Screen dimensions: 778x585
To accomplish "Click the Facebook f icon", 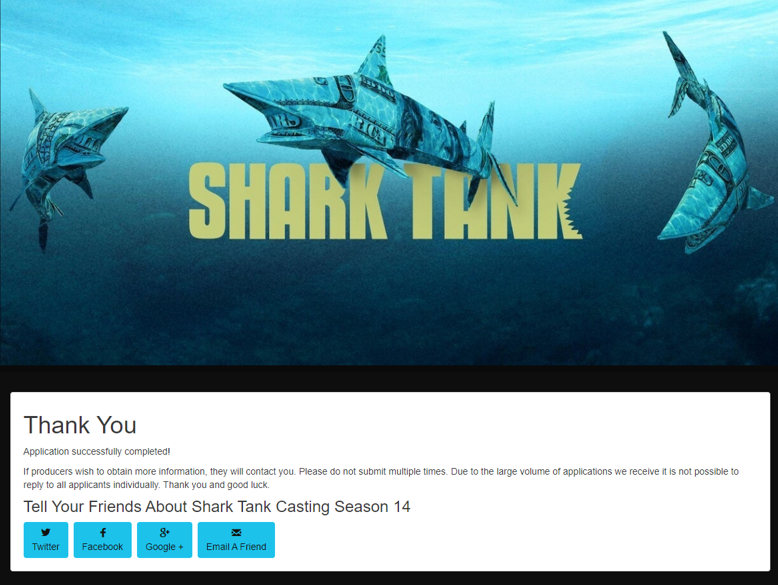I will click(x=103, y=532).
